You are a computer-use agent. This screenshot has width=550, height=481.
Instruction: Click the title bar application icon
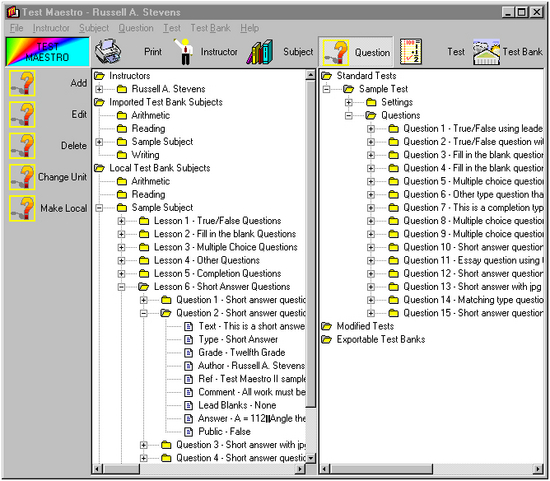coord(13,12)
